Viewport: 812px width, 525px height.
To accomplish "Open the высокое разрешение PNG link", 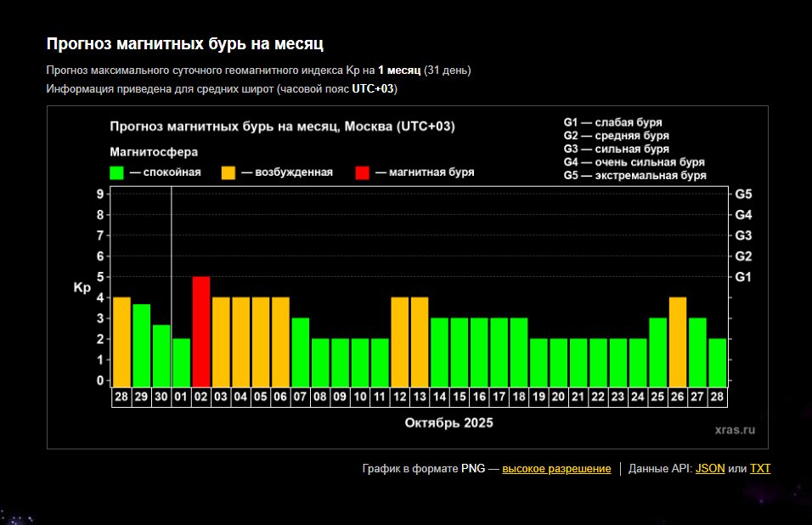I will [x=556, y=469].
